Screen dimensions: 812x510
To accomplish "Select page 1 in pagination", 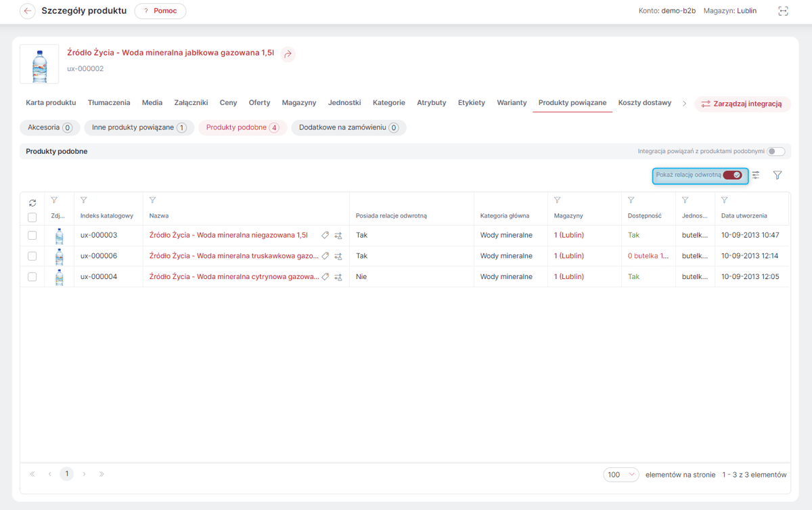I will [x=66, y=474].
